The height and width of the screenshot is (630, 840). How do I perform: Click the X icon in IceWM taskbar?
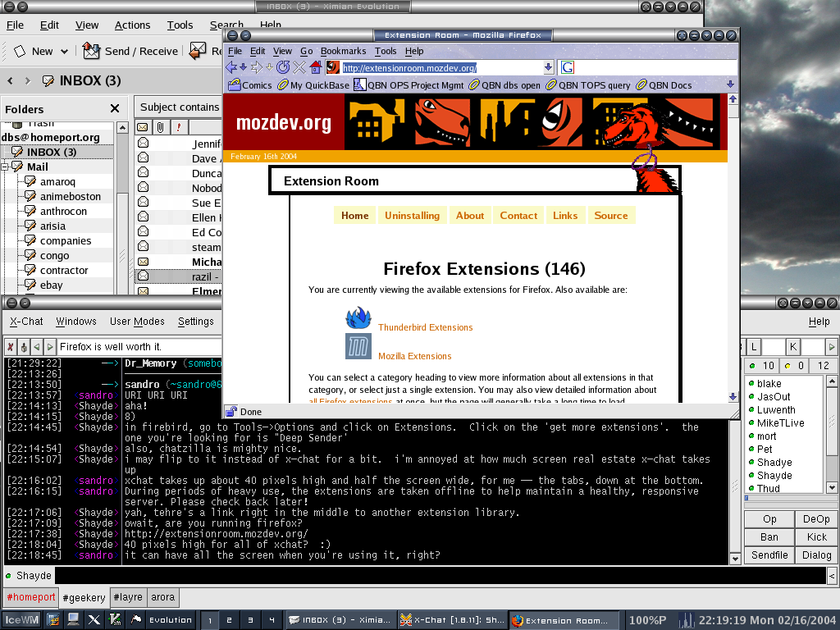pyautogui.click(x=94, y=620)
